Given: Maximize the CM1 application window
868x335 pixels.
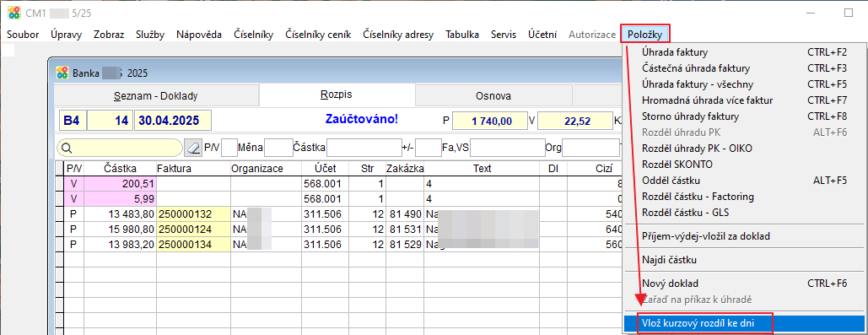Looking at the screenshot, I should tap(848, 13).
